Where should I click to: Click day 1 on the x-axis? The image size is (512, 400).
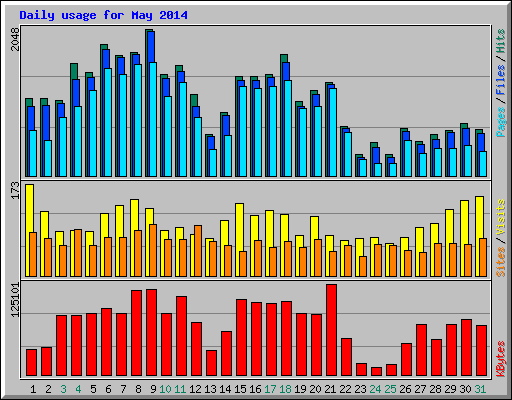(33, 389)
